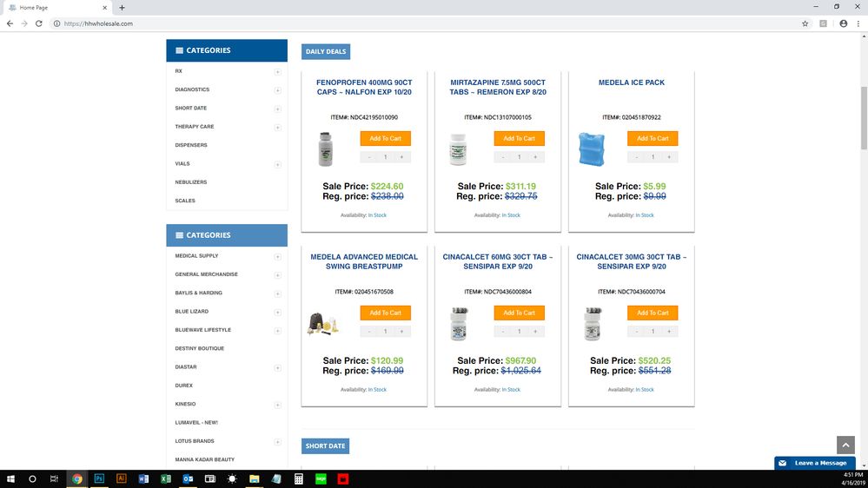Click the browser address bar URL
This screenshot has width=868, height=488.
(98, 23)
